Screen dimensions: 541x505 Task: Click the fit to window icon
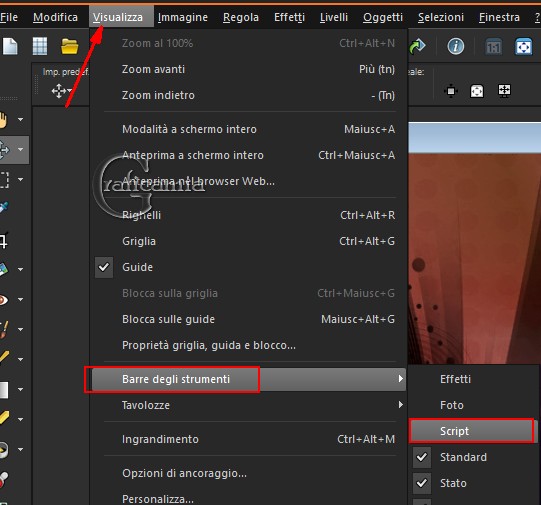[523, 47]
